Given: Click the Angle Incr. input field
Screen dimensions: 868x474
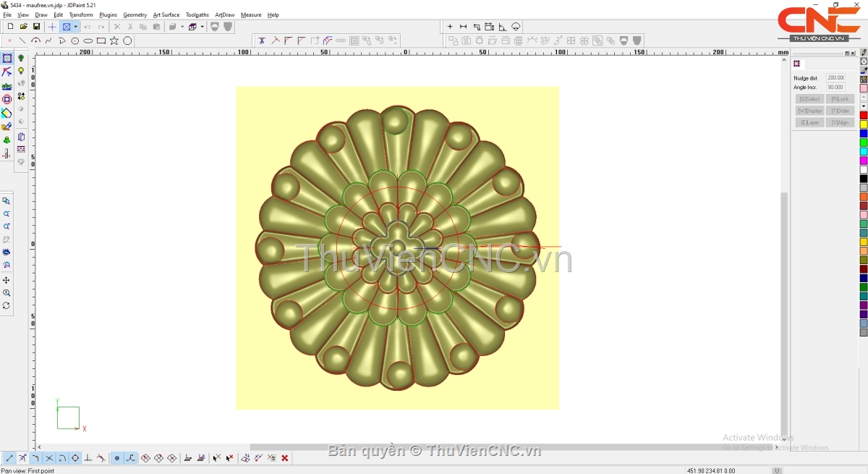Looking at the screenshot, I should (x=836, y=88).
